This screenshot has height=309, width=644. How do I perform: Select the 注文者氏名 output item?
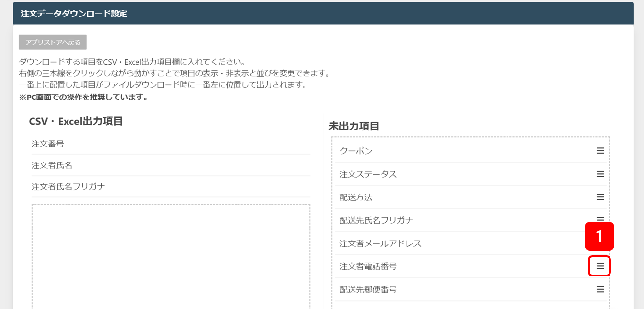tap(171, 165)
